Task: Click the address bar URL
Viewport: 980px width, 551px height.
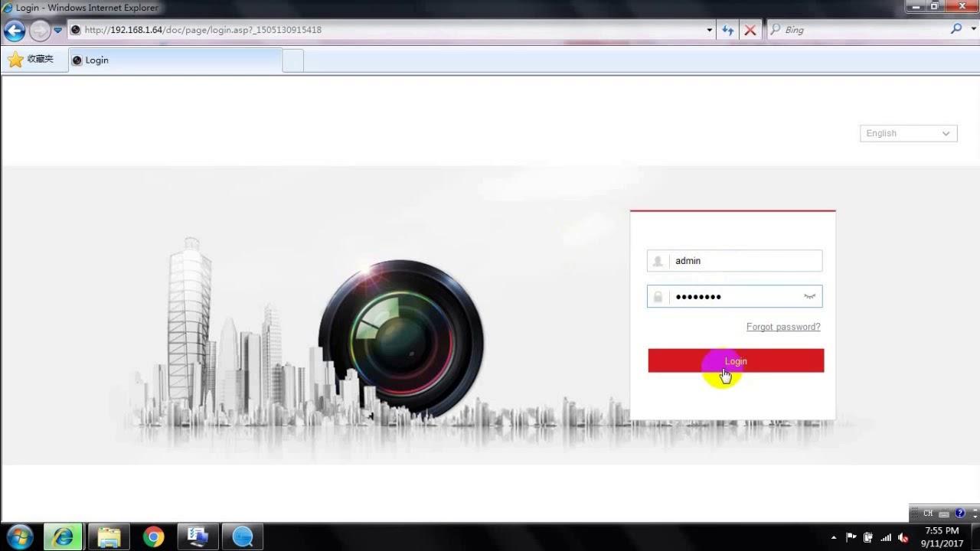Action: click(x=203, y=30)
